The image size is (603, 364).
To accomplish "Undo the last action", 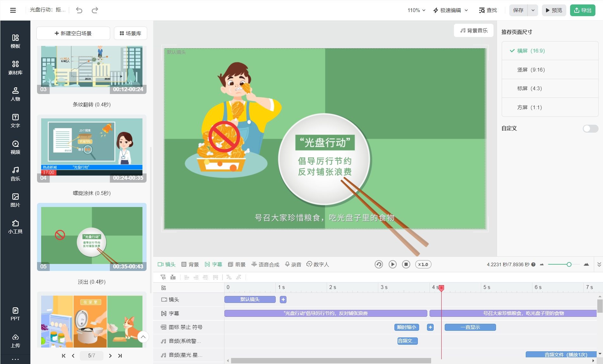I will pyautogui.click(x=79, y=10).
